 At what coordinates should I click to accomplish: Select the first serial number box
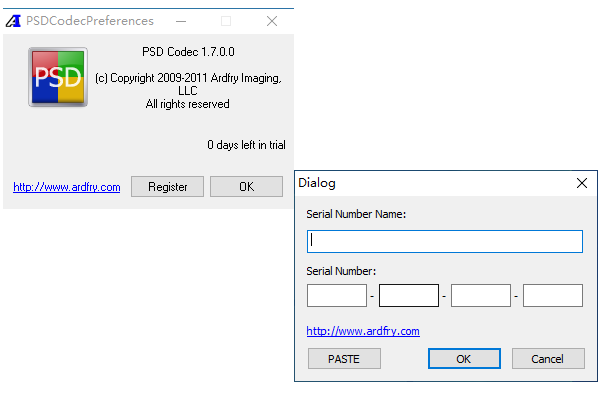[337, 295]
